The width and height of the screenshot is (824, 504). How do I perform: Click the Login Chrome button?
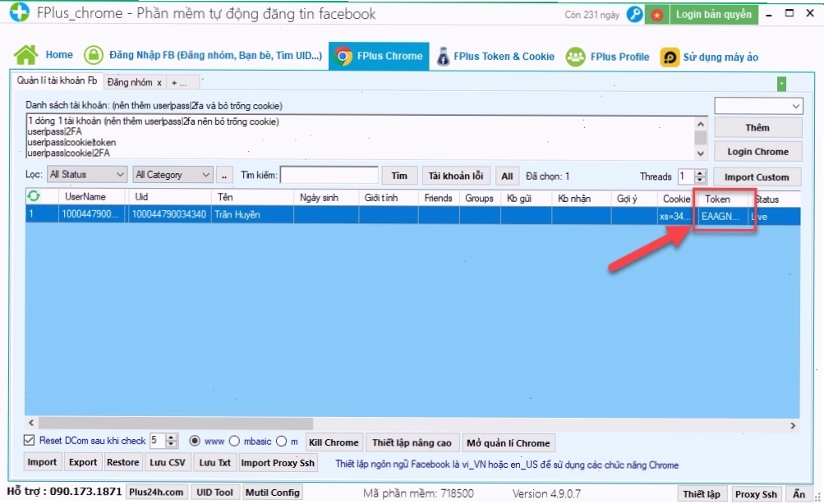(x=757, y=152)
